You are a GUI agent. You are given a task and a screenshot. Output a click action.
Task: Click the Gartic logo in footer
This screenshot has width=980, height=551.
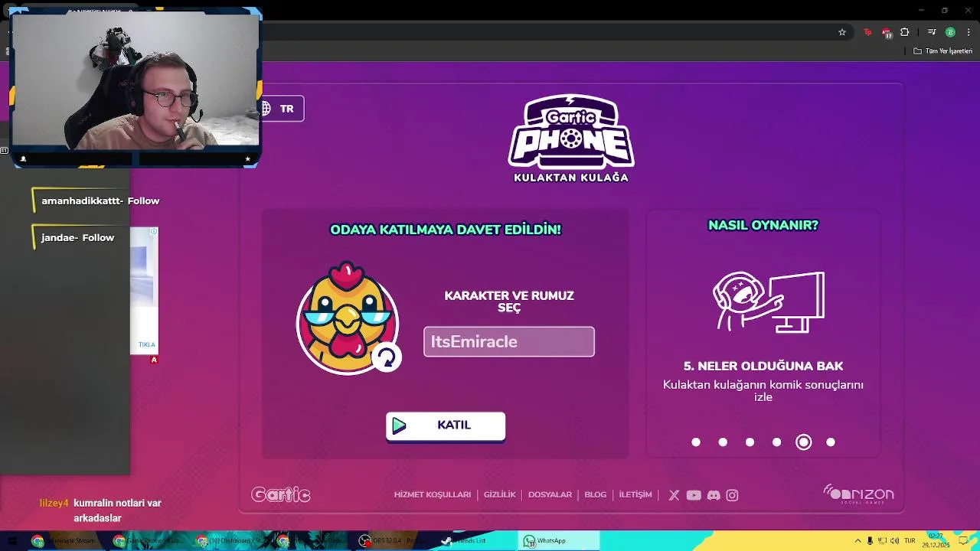(x=281, y=495)
